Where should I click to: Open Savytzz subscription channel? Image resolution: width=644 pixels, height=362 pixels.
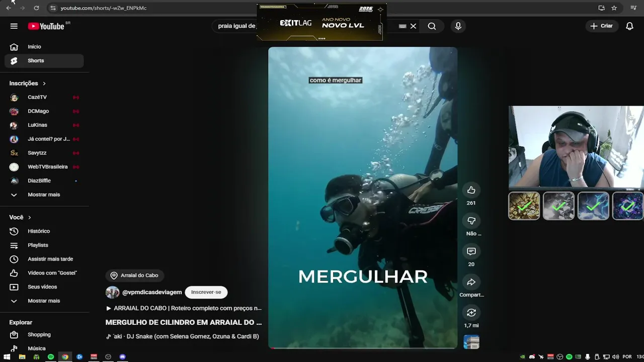44,153
